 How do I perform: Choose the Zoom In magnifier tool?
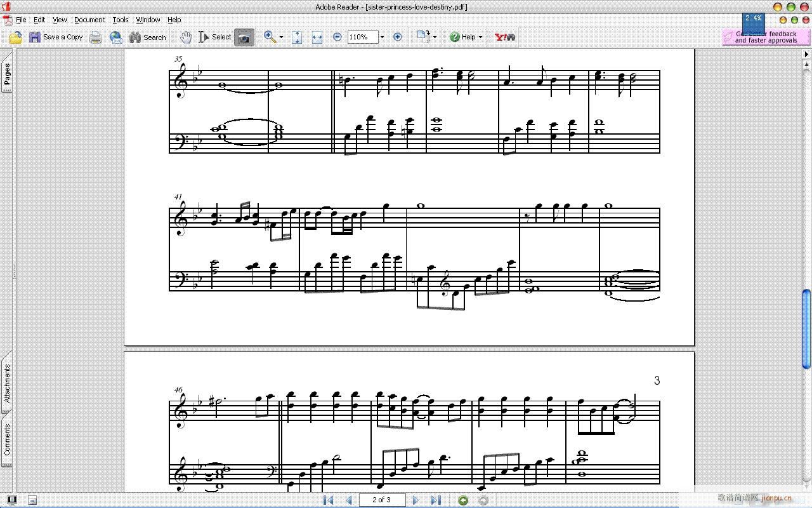270,37
